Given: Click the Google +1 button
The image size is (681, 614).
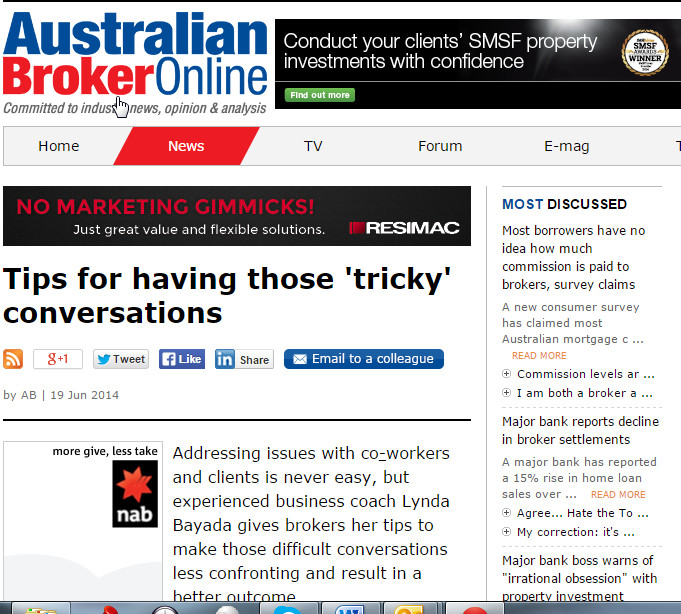Looking at the screenshot, I should [x=58, y=359].
